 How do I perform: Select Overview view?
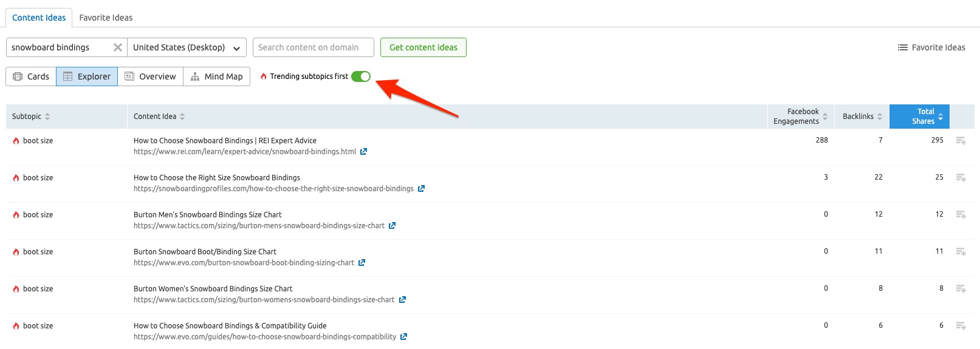pos(151,76)
